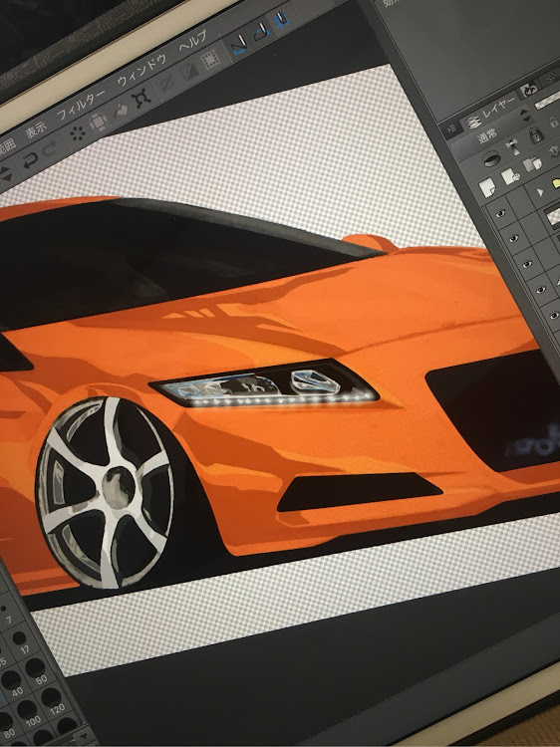Click the New vector layer icon
This screenshot has width=560, height=747.
tap(510, 175)
